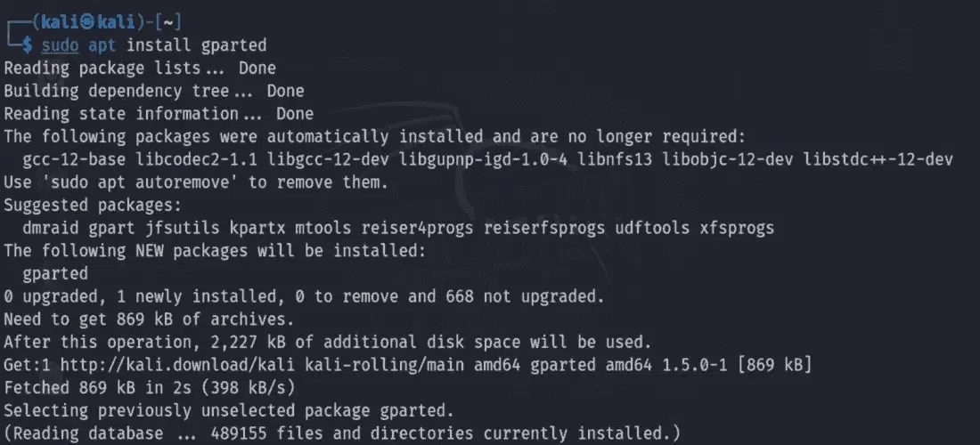Image resolution: width=980 pixels, height=445 pixels.
Task: Click the 'gcc-12-base' package name
Action: [x=74, y=159]
